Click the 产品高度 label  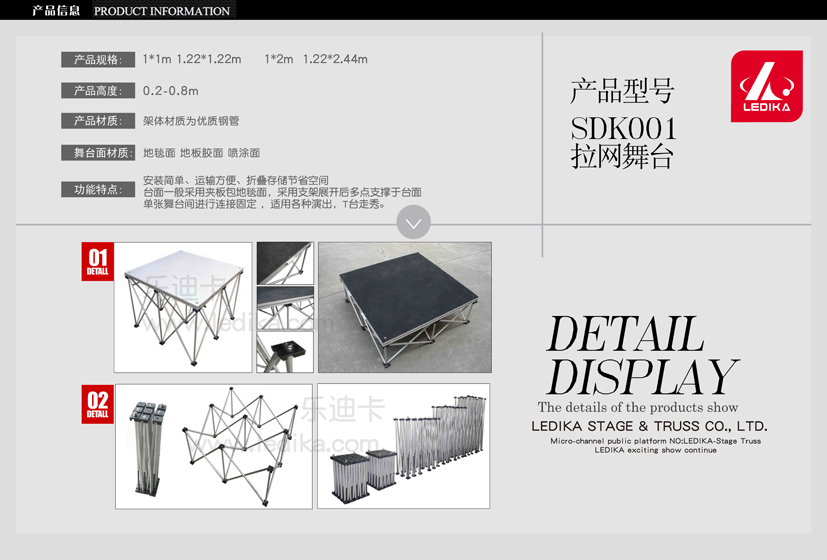[x=98, y=91]
